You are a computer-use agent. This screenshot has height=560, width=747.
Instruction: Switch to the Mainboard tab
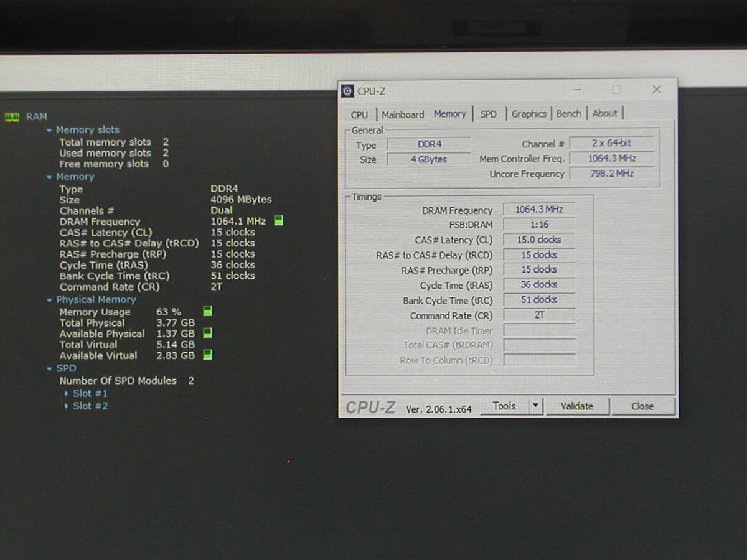tap(403, 114)
